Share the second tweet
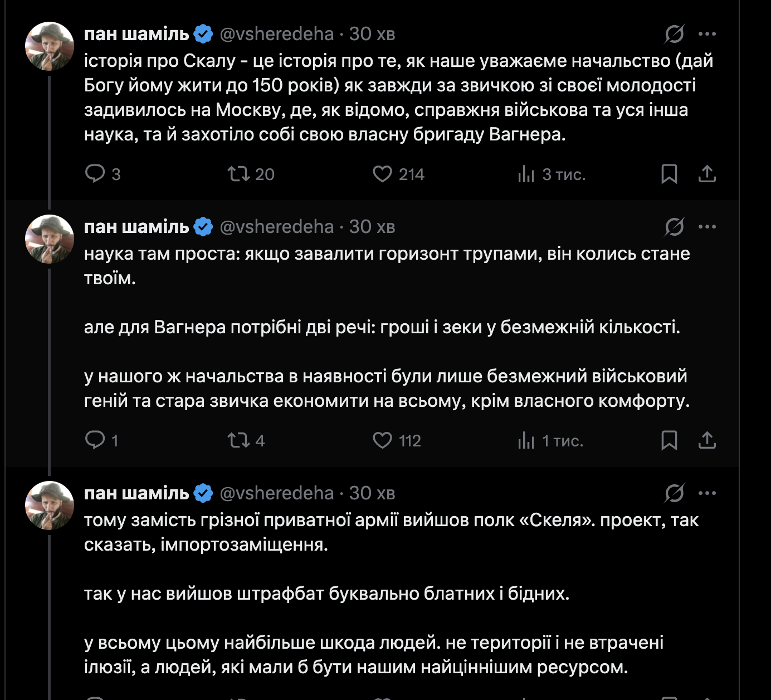 tap(707, 440)
